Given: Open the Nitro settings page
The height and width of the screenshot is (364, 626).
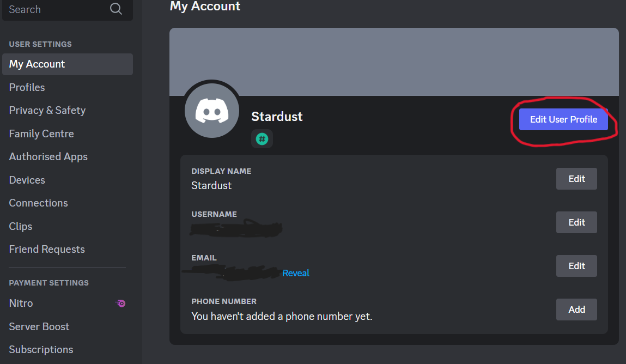Looking at the screenshot, I should tap(21, 303).
